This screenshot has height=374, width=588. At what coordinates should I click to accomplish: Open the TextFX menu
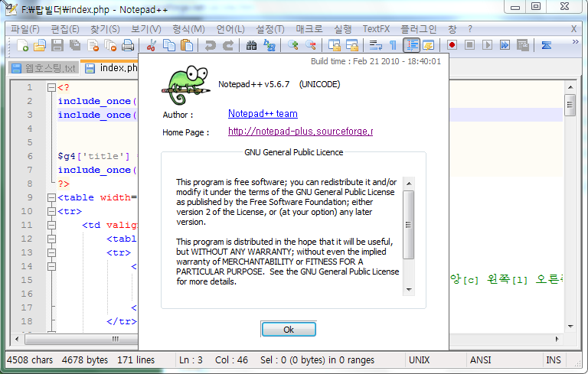(376, 29)
